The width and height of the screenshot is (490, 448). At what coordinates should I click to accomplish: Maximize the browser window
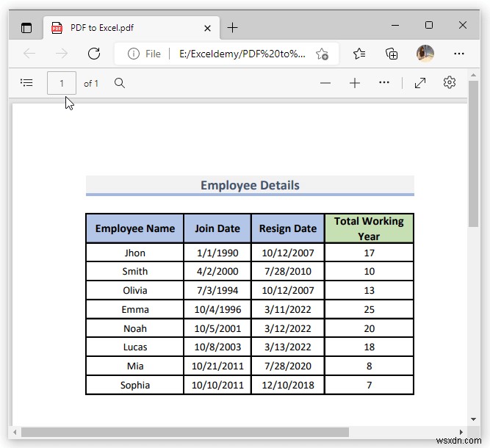pos(429,25)
